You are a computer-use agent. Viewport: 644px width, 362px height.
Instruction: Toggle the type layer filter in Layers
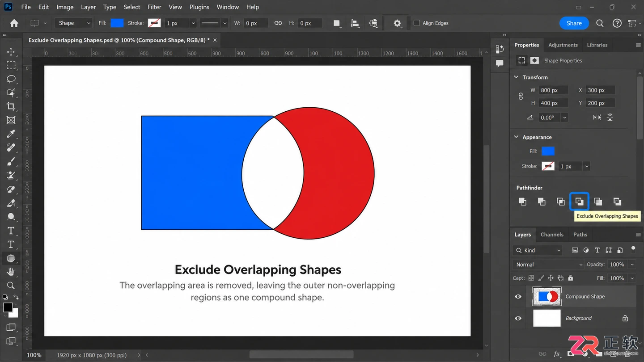tap(597, 250)
